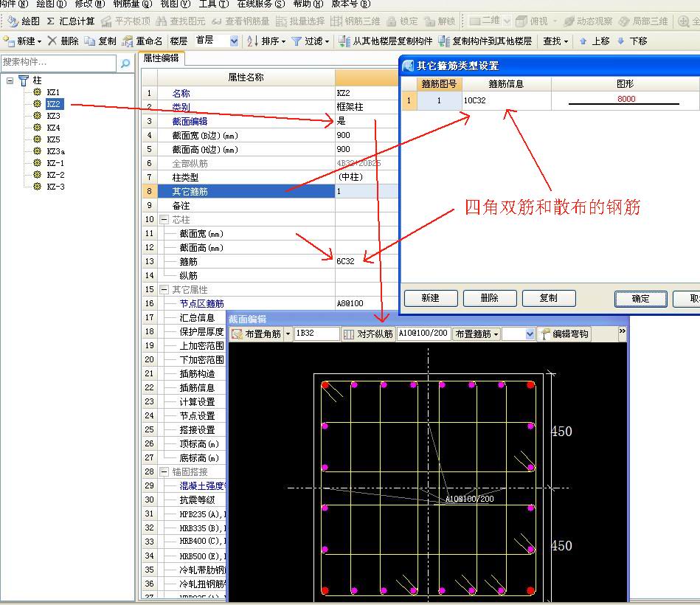This screenshot has width=700, height=605.
Task: Open the 布置箍筋 dropdown arrow
Action: point(496,334)
